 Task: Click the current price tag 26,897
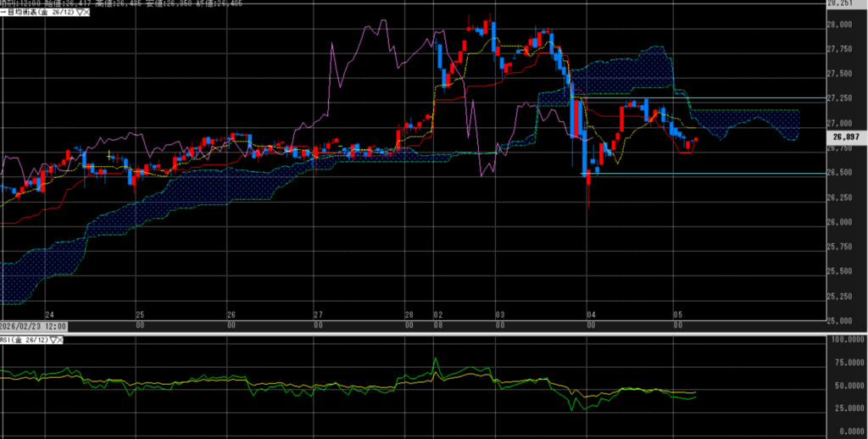(x=847, y=136)
